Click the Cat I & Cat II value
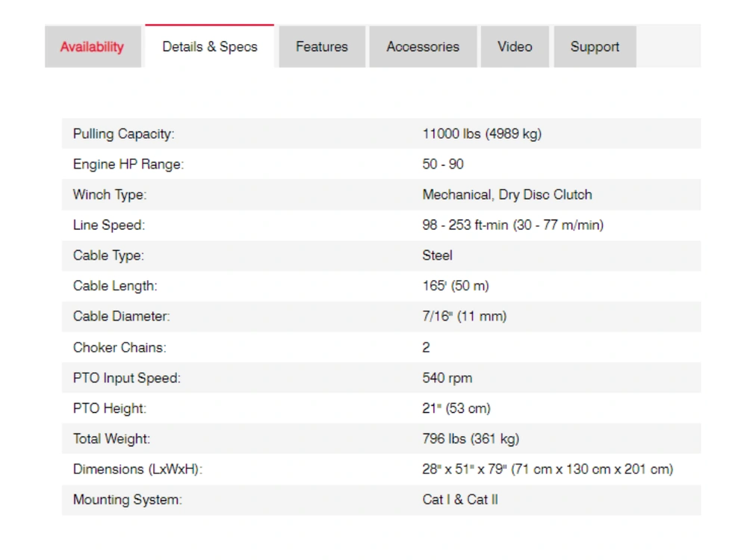This screenshot has height=560, width=747. (x=460, y=500)
